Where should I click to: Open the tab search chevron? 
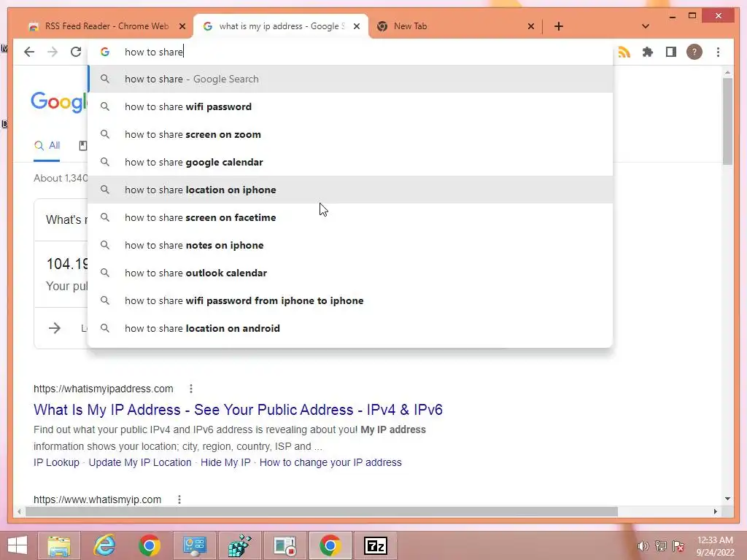[646, 26]
